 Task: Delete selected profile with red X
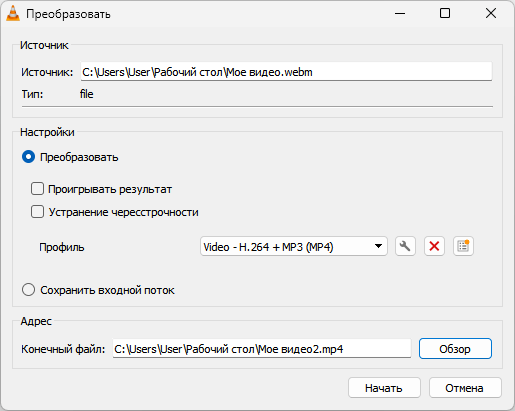434,247
